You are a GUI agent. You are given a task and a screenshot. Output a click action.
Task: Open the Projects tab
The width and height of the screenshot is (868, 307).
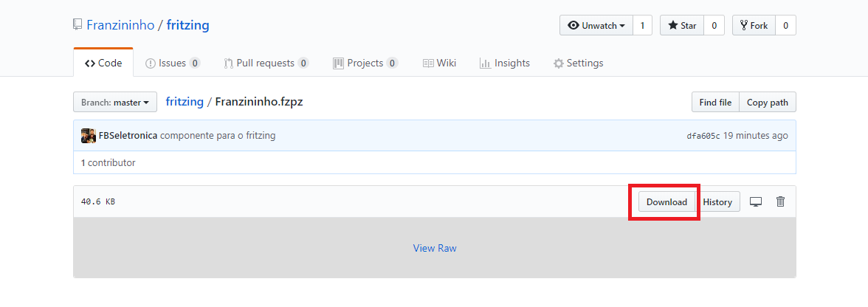coord(365,63)
